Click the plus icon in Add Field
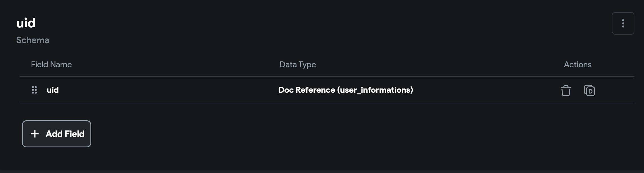Screen dimensions: 644x173 [35, 134]
